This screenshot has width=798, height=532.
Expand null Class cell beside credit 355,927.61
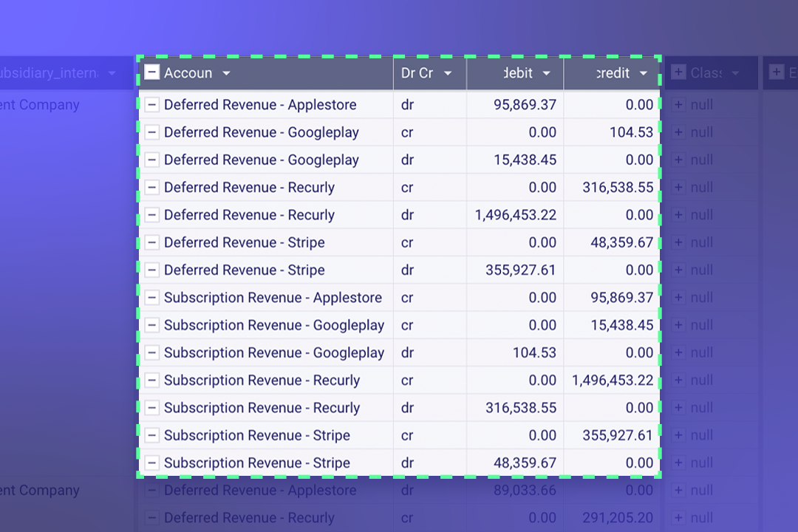[678, 434]
